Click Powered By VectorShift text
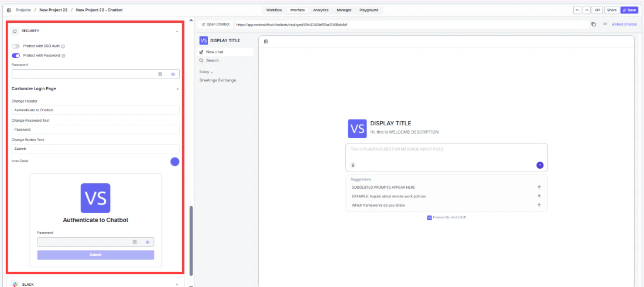The image size is (644, 287). (x=449, y=217)
